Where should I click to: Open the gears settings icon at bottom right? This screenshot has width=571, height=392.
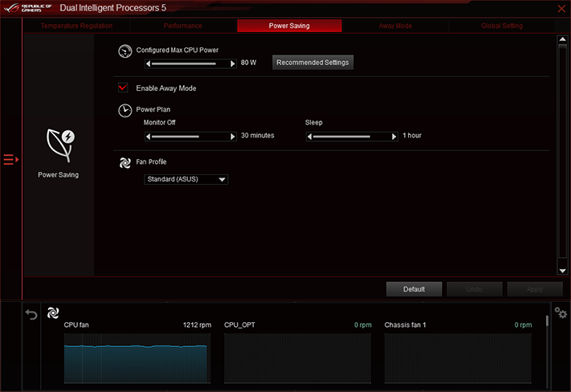(561, 312)
